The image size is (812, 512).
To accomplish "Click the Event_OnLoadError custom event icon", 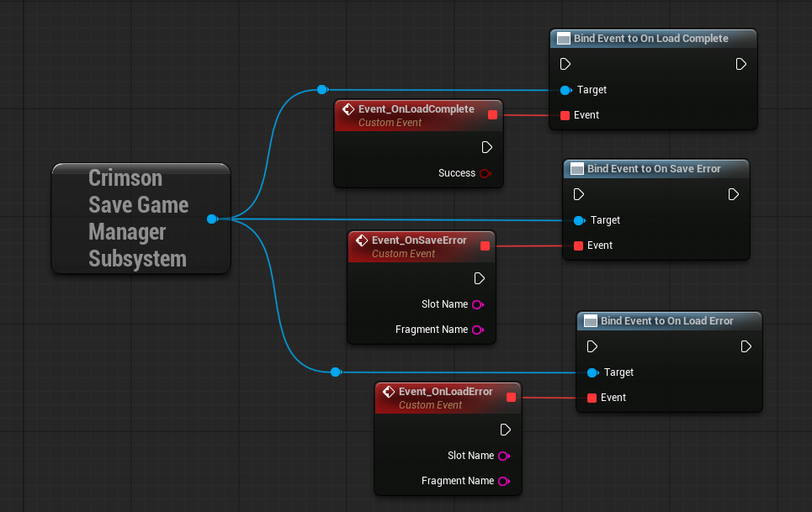I will tap(389, 392).
